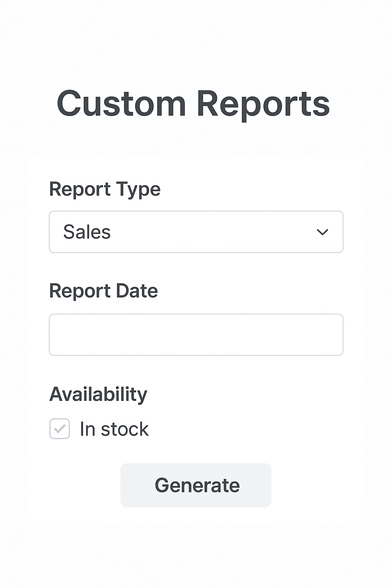Click the Availability section label
The height and width of the screenshot is (588, 392).
click(x=98, y=394)
